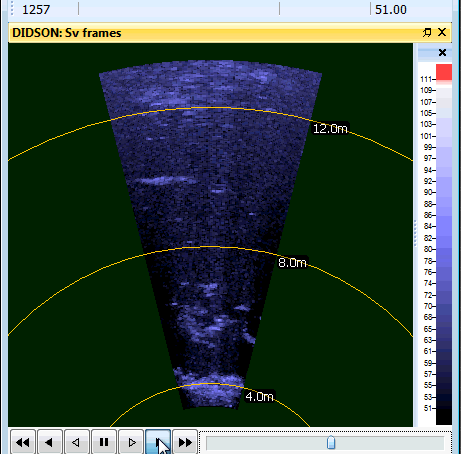Click the playback position slider handle

[x=331, y=442]
